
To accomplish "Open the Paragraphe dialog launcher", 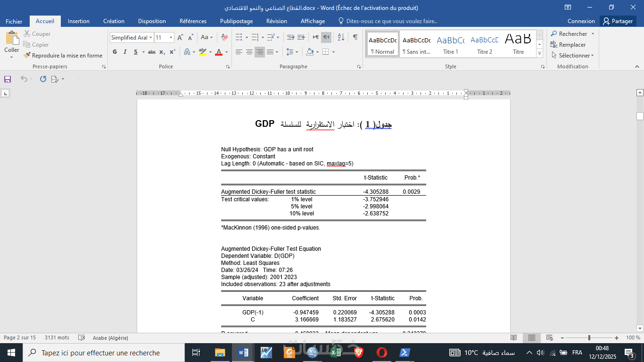I will click(359, 67).
